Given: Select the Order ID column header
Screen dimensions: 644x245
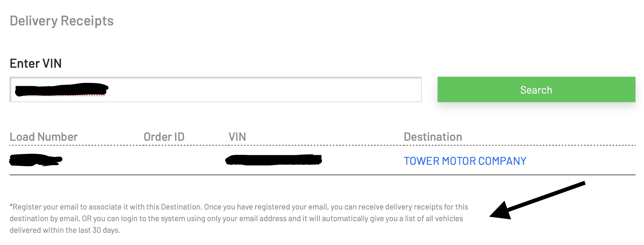Looking at the screenshot, I should point(164,137).
